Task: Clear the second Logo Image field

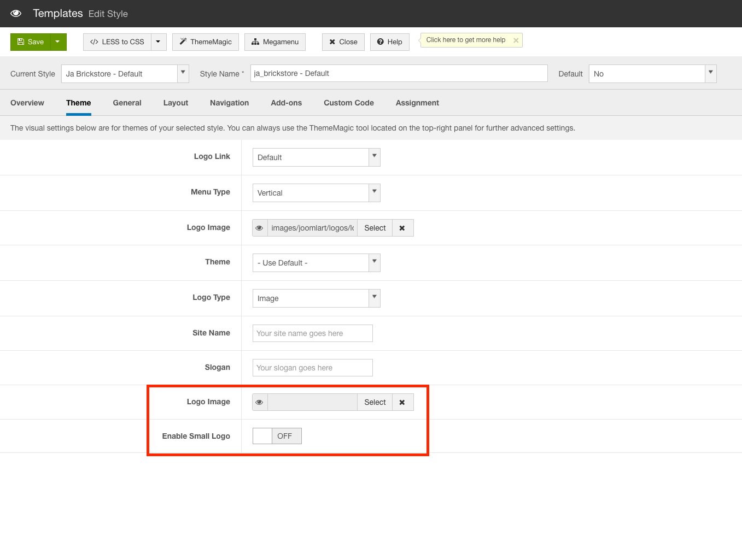Action: tap(402, 402)
